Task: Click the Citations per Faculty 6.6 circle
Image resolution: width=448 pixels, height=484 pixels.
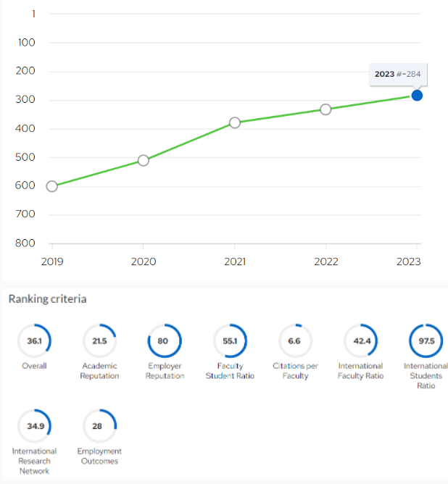Action: pos(295,341)
